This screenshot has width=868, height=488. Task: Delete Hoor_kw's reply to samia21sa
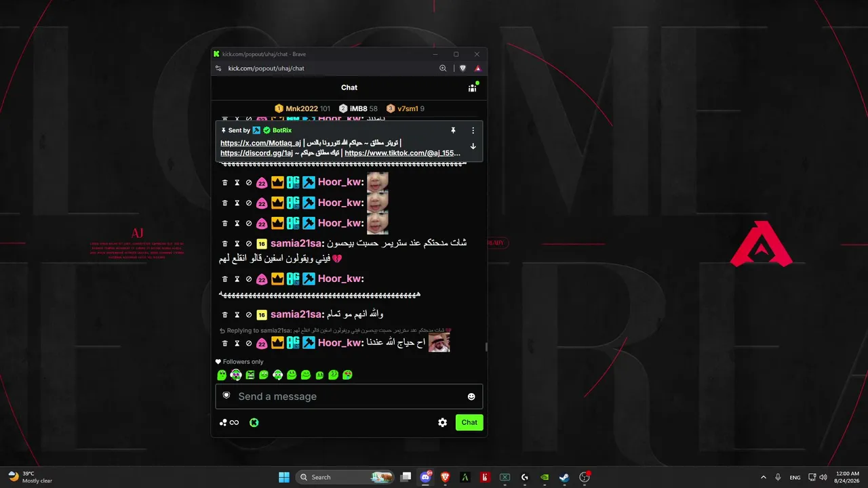pyautogui.click(x=225, y=343)
